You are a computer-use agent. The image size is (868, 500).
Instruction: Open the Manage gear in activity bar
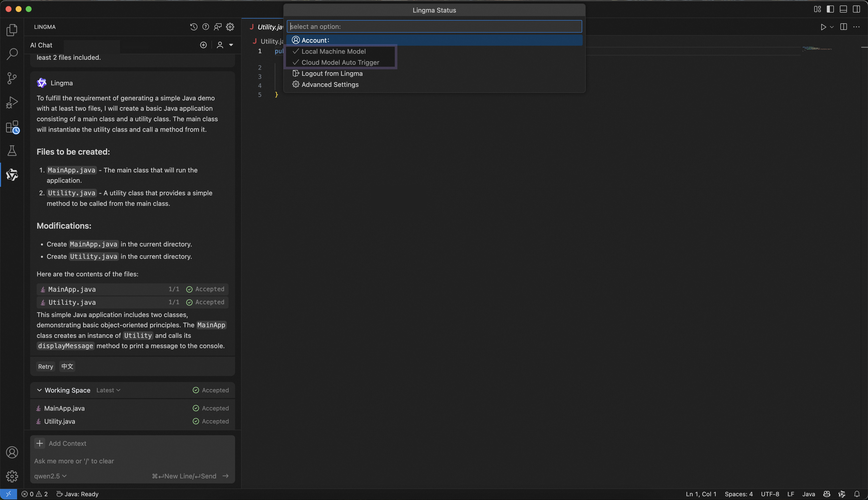(x=12, y=476)
